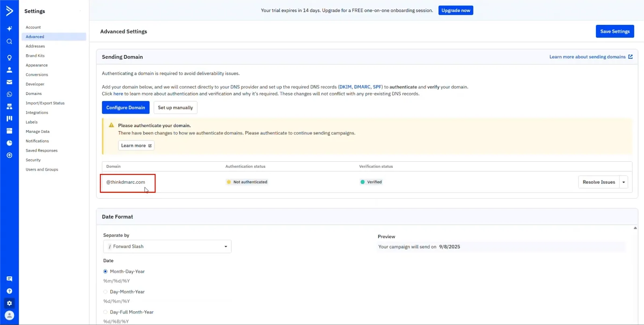
Task: Click the 'here' link about authentication
Action: click(118, 94)
